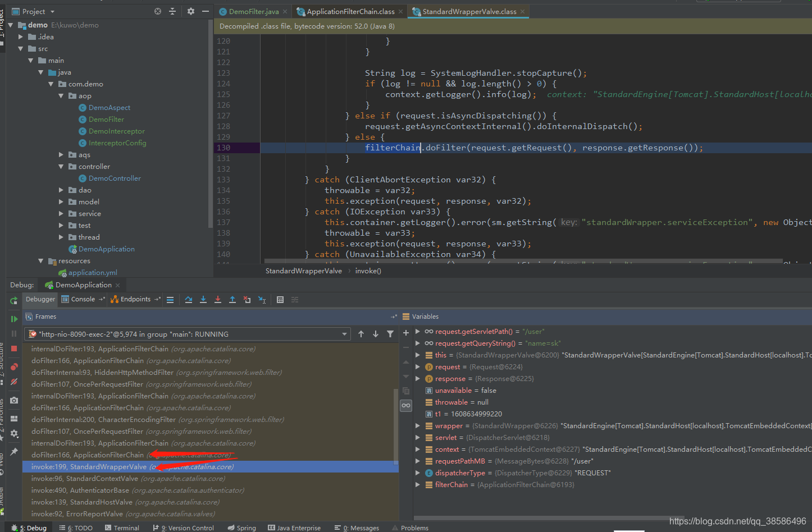Open DemoFilter in project tree
Screen dimensions: 812x532
pyautogui.click(x=106, y=120)
